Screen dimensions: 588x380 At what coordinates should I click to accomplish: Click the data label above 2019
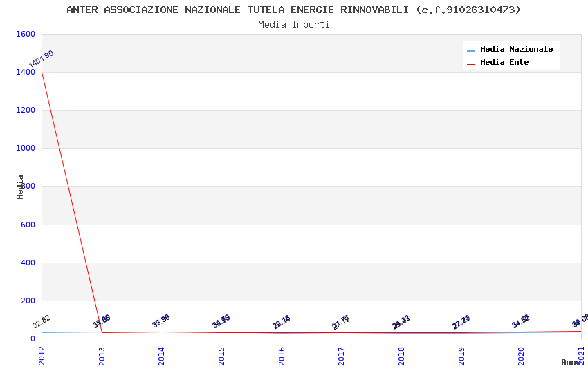[461, 323]
